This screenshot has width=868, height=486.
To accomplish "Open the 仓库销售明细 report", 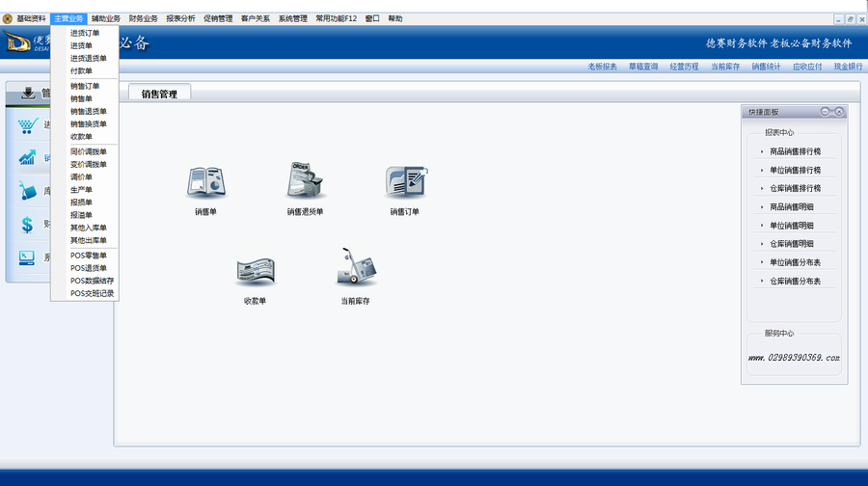I will 792,244.
